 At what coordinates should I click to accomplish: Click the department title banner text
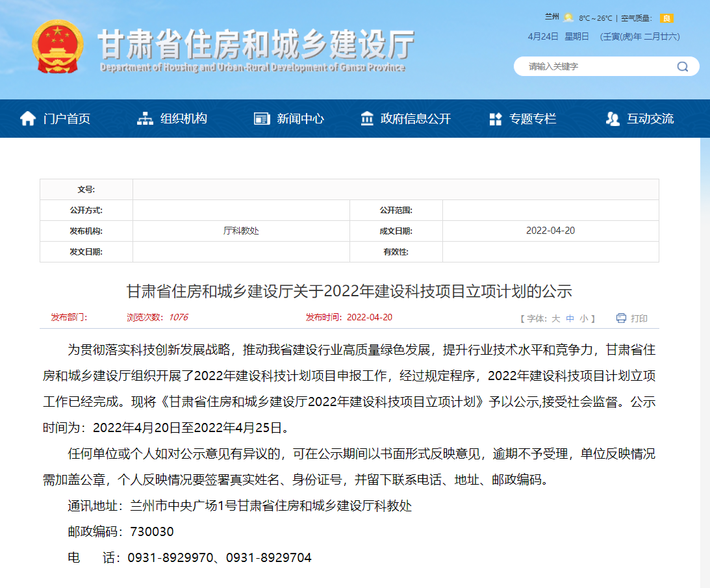coord(256,45)
